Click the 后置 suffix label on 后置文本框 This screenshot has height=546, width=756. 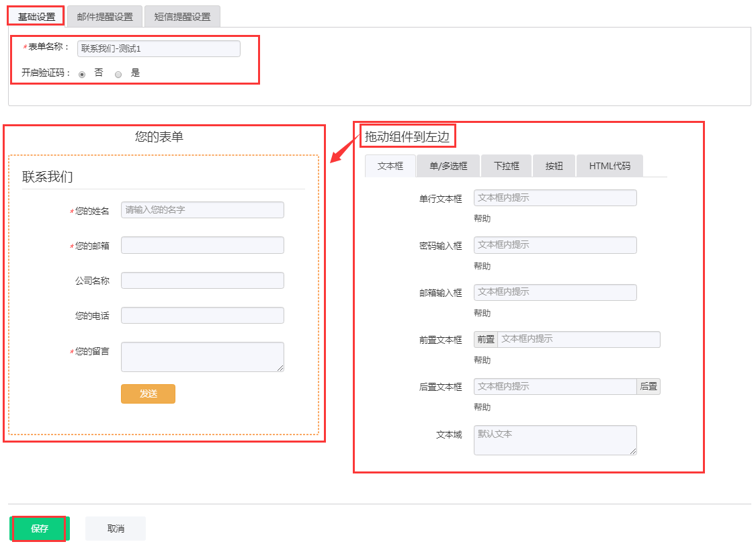point(648,386)
